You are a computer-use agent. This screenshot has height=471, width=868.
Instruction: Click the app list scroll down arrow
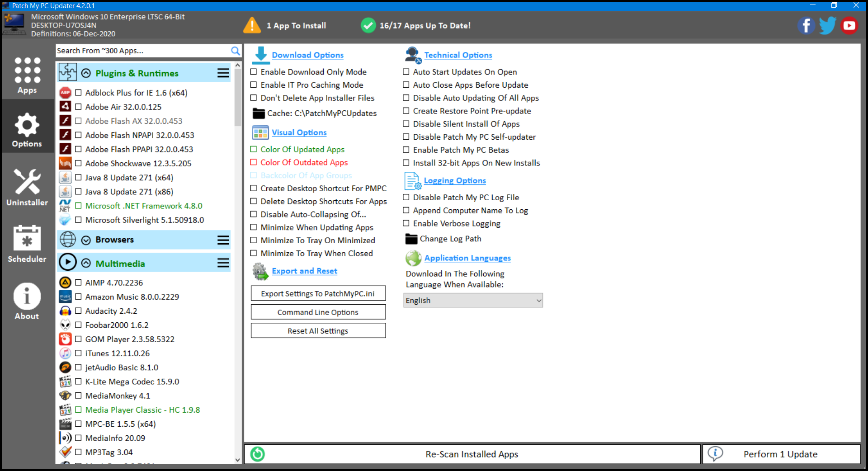click(x=238, y=460)
